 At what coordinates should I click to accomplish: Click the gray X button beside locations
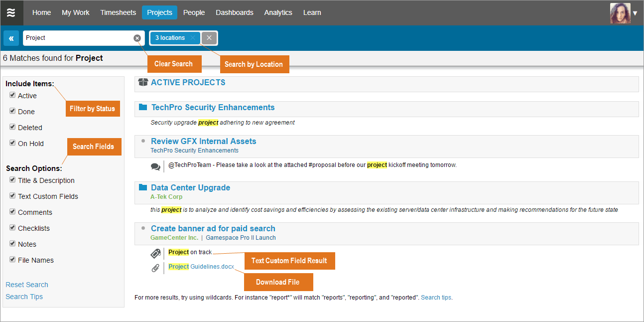point(209,38)
